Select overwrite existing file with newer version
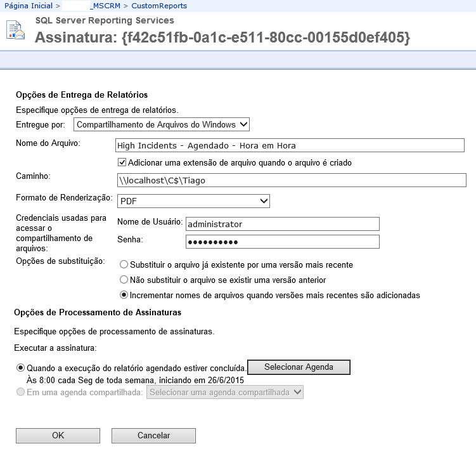The height and width of the screenshot is (451, 476). (124, 265)
